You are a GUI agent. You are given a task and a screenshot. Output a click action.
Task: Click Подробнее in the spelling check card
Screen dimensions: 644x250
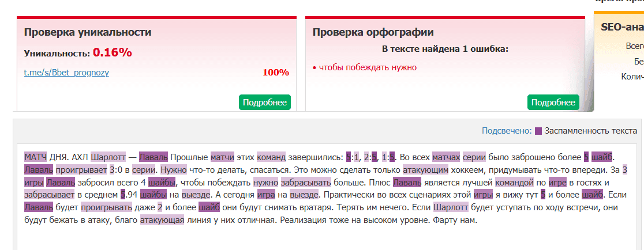[553, 103]
